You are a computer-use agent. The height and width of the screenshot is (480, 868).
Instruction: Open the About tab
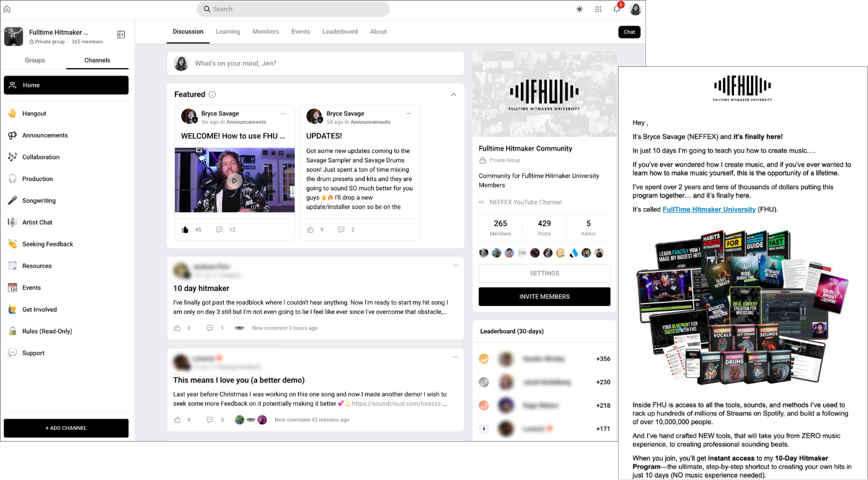click(x=378, y=32)
